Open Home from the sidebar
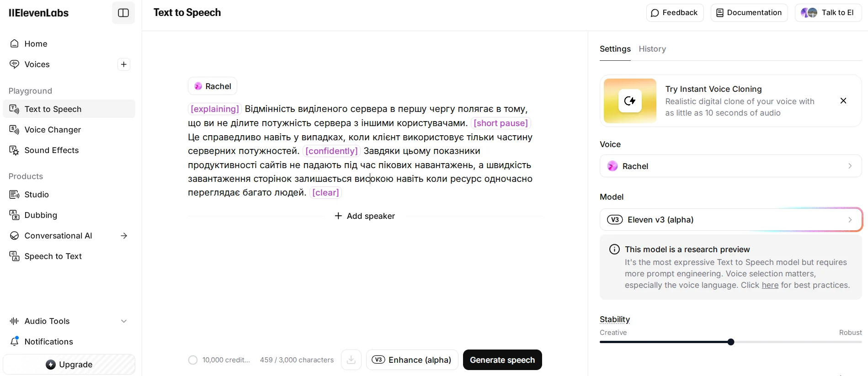The image size is (868, 376). (69, 44)
